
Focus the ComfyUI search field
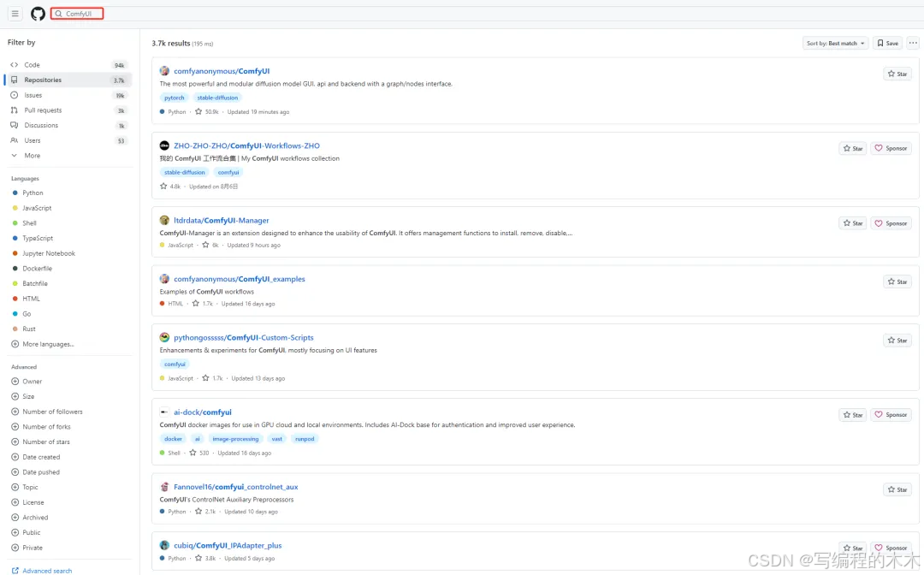(x=77, y=14)
